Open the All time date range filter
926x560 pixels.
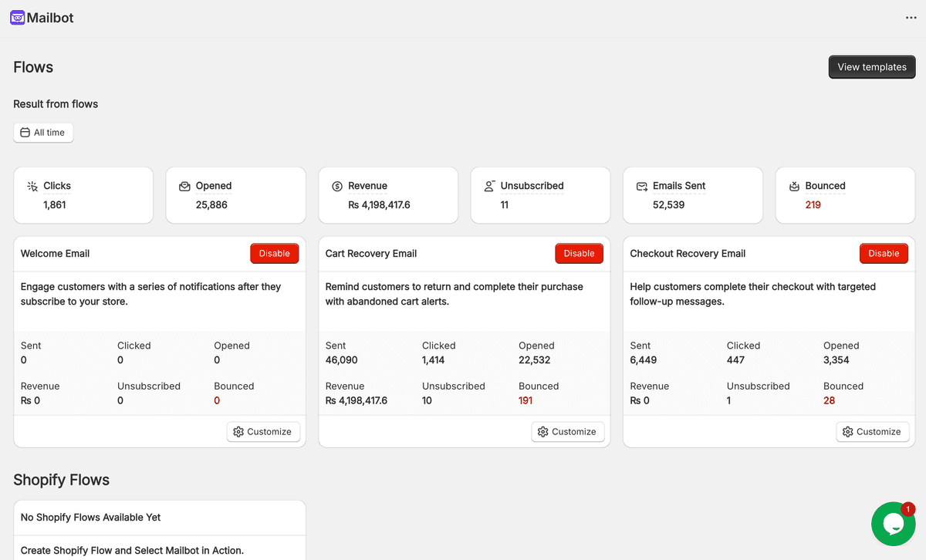(x=43, y=132)
